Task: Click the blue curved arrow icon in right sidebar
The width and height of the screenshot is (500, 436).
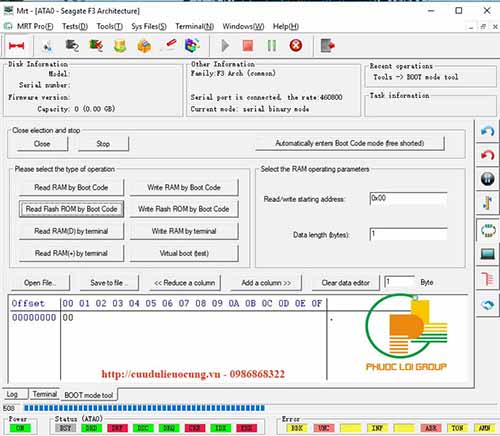Action: 487,131
